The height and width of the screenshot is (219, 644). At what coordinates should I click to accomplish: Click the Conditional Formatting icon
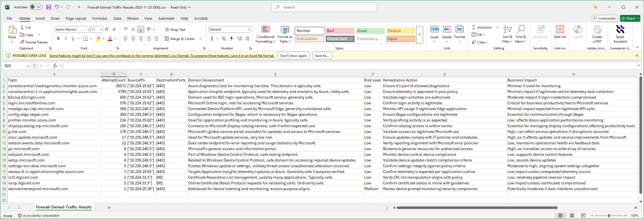(266, 29)
